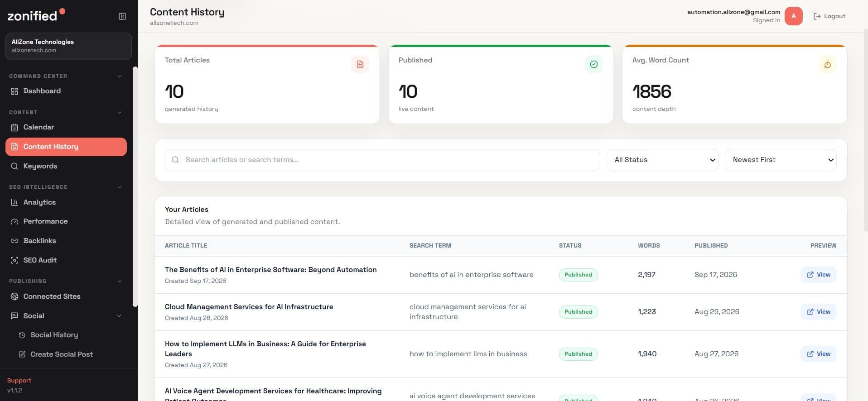
Task: Open the Support link
Action: [x=19, y=380]
